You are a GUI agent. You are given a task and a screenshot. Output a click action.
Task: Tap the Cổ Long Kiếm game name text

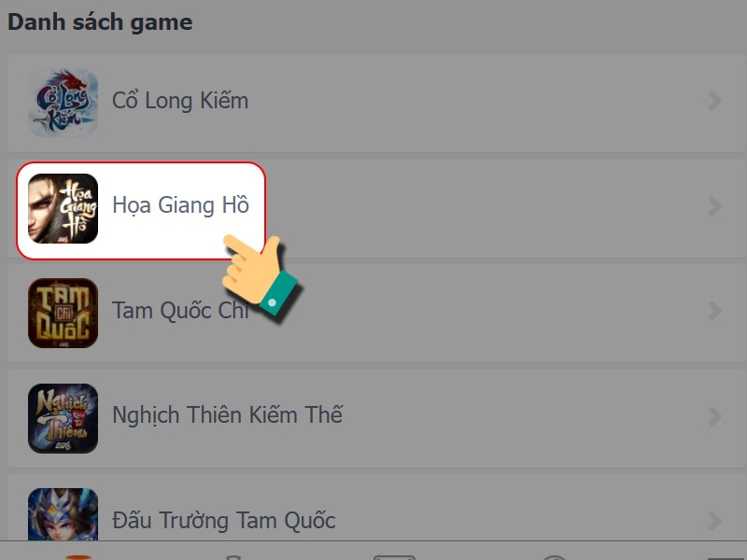coord(179,100)
